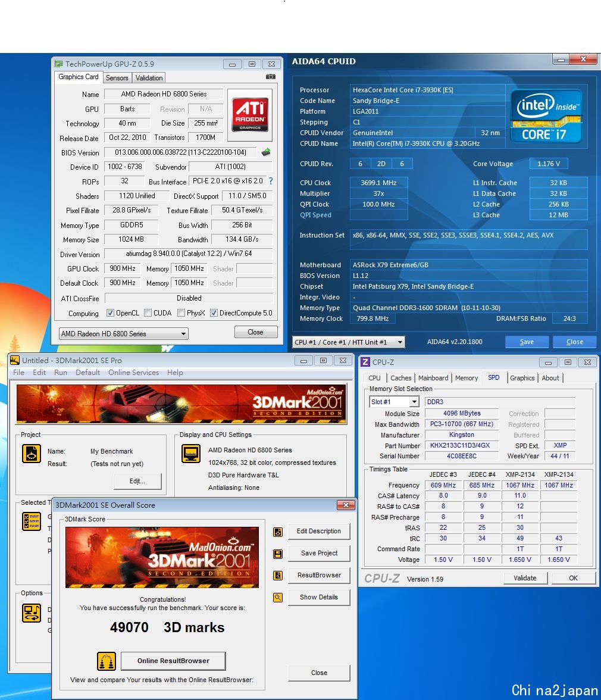The width and height of the screenshot is (601, 700).
Task: Click the Intel Core i7 logo in AIDA64
Action: 546,116
